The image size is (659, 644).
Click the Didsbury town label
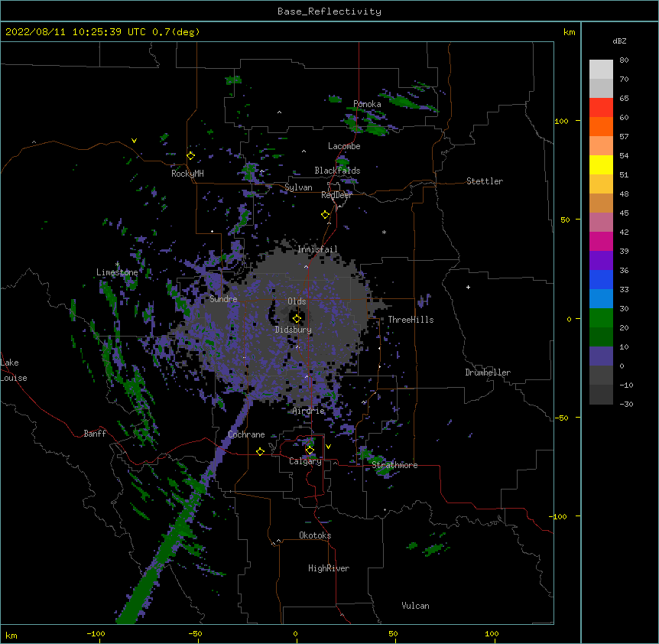click(294, 330)
